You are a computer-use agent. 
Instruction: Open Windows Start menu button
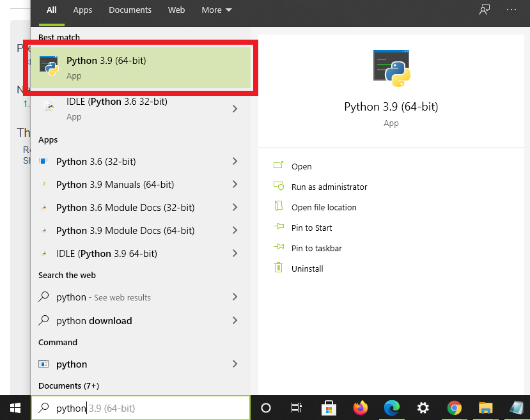(x=15, y=408)
